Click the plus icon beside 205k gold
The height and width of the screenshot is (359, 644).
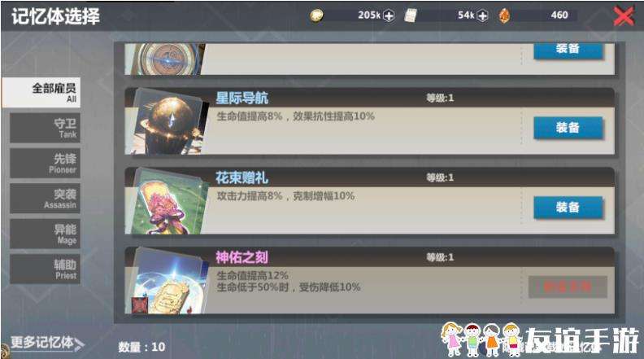(x=389, y=15)
